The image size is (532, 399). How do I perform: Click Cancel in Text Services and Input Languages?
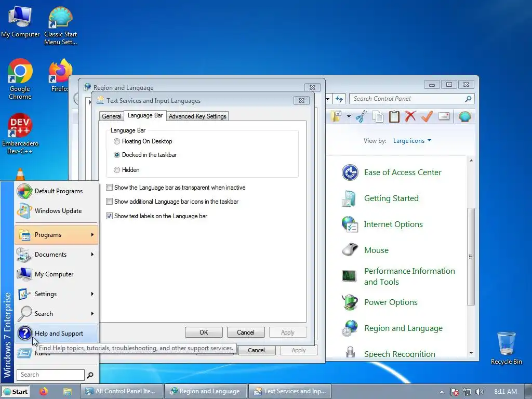click(x=246, y=332)
